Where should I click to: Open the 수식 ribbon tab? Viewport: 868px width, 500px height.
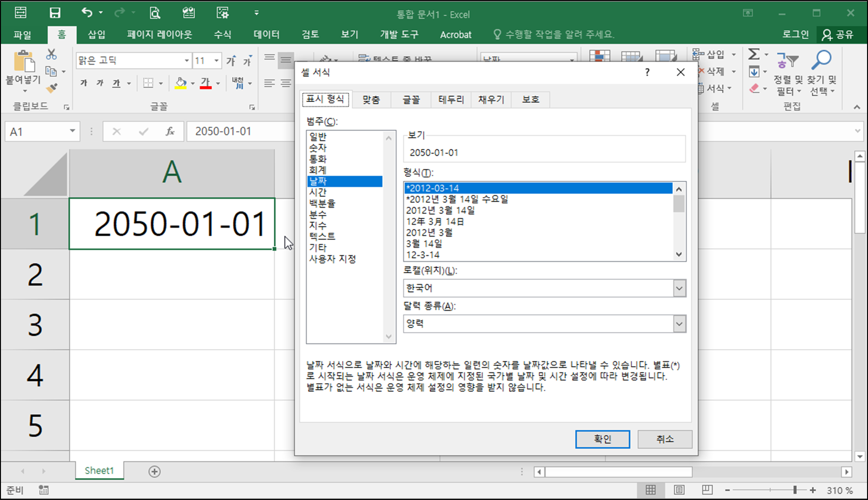click(x=222, y=34)
